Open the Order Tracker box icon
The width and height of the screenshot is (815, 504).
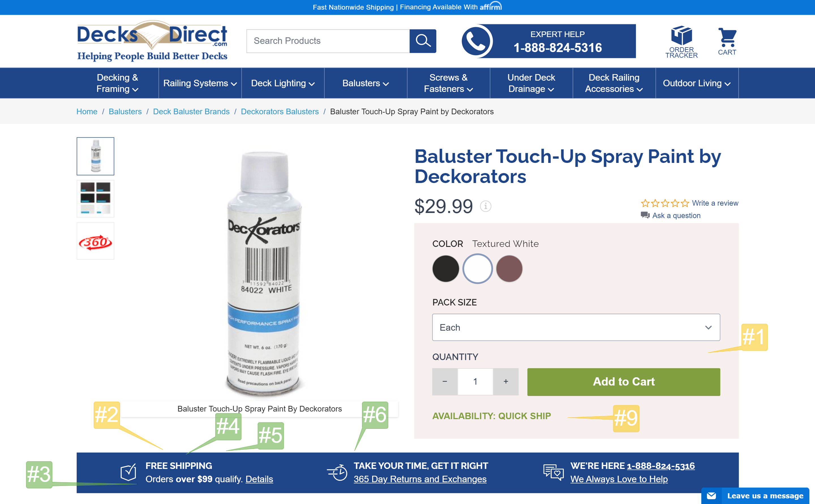681,35
